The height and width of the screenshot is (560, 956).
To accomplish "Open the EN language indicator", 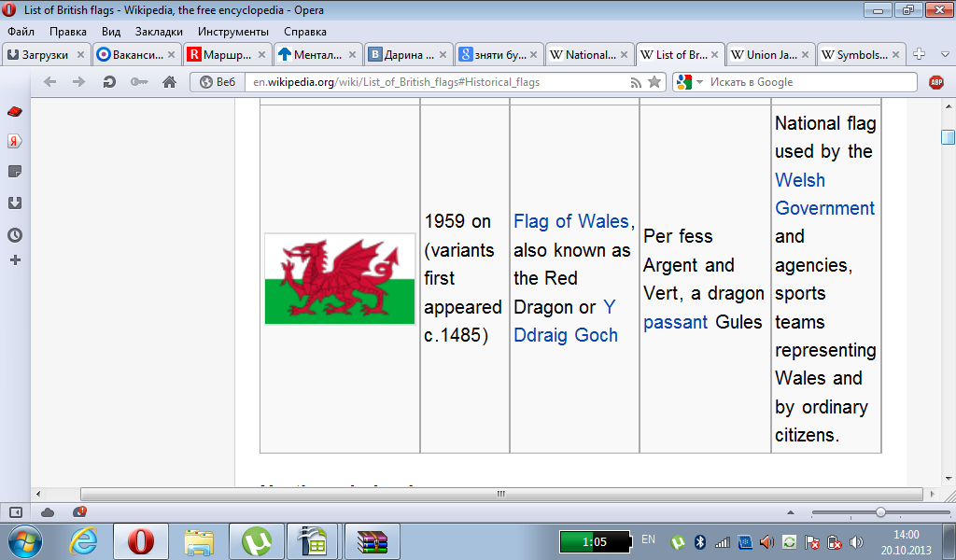I will (x=648, y=539).
